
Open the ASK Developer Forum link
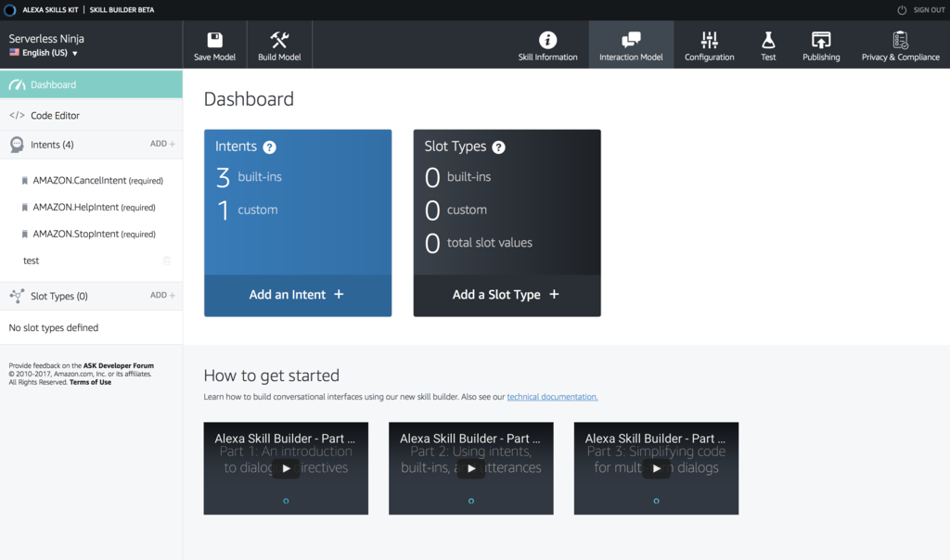118,365
